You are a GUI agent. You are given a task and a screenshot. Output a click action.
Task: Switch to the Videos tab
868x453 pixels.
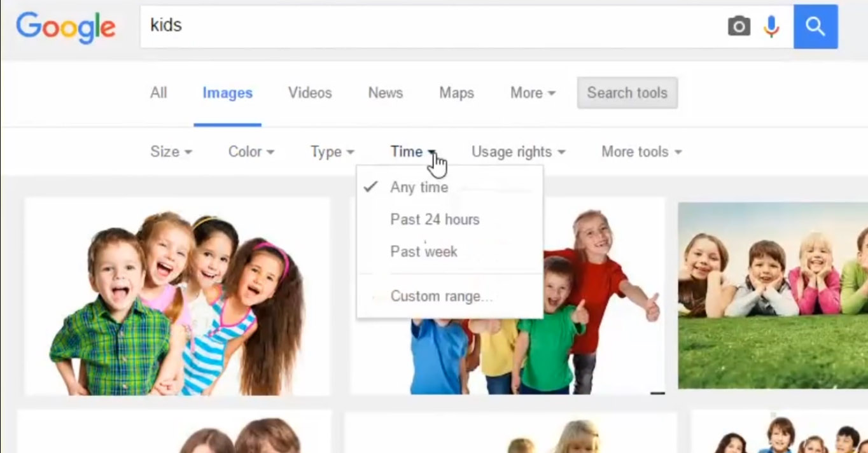pos(310,93)
